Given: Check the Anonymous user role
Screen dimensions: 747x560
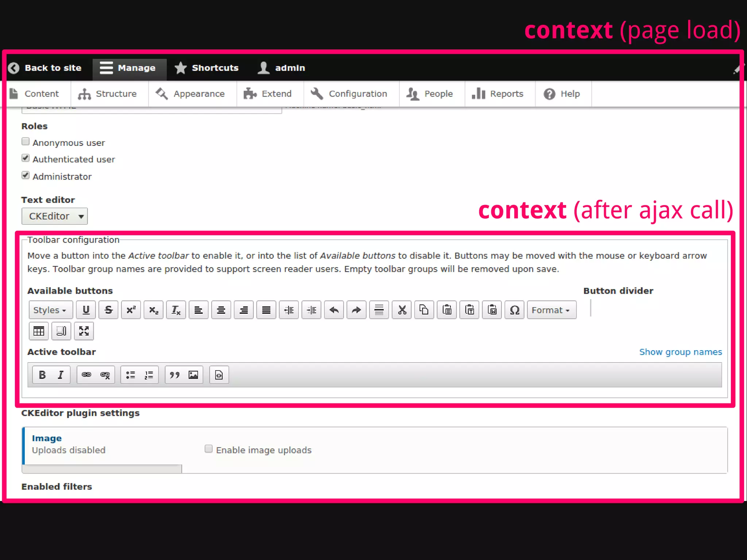Looking at the screenshot, I should [26, 142].
